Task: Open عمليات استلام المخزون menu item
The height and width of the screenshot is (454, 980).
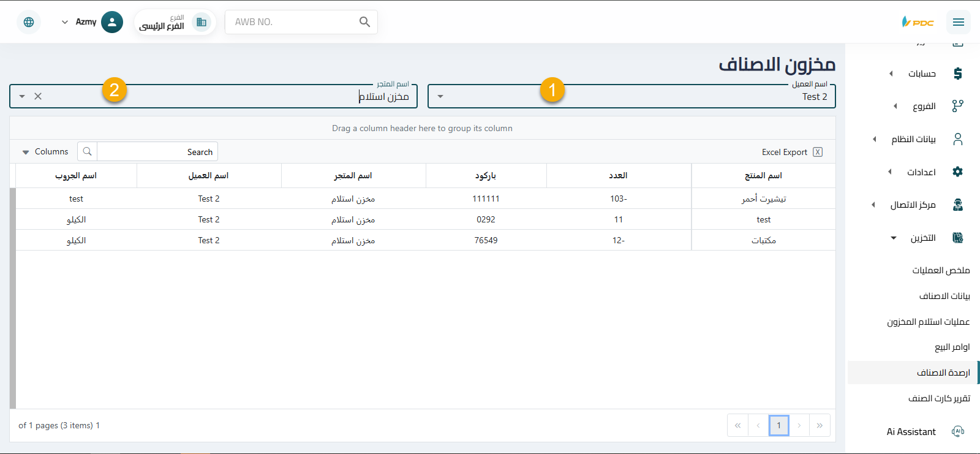Action: point(928,322)
